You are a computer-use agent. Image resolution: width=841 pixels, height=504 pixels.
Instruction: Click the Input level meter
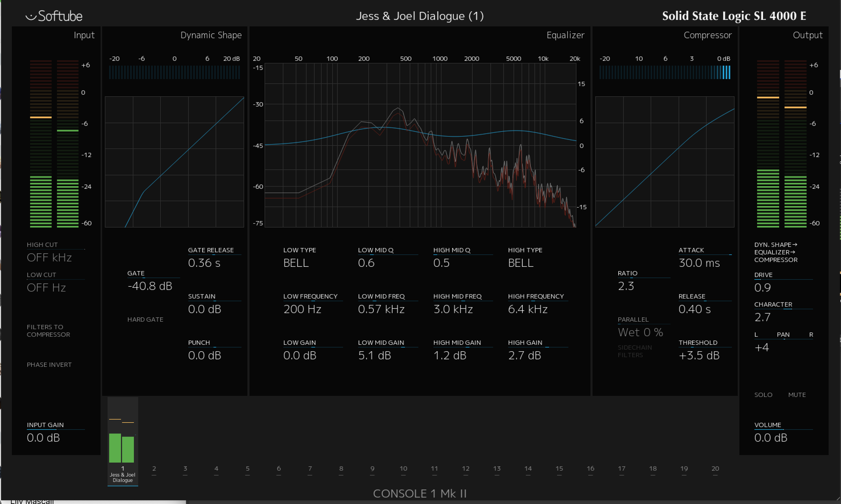54,144
